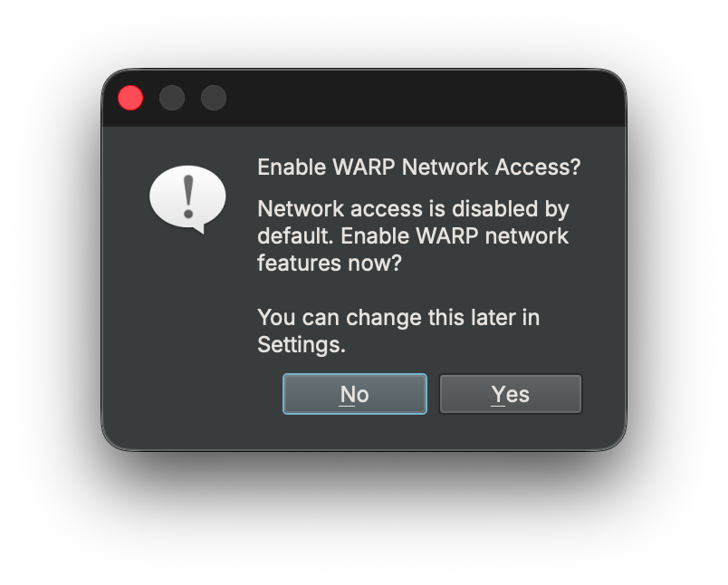This screenshot has height=585, width=728.
Task: Click the "Network access is disabled by" line
Action: pos(413,209)
